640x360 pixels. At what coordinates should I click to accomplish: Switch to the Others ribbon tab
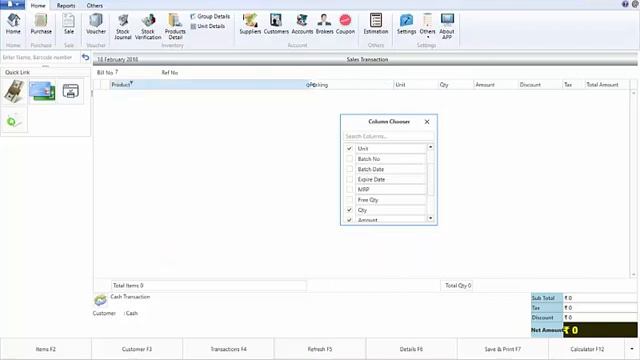click(x=94, y=6)
